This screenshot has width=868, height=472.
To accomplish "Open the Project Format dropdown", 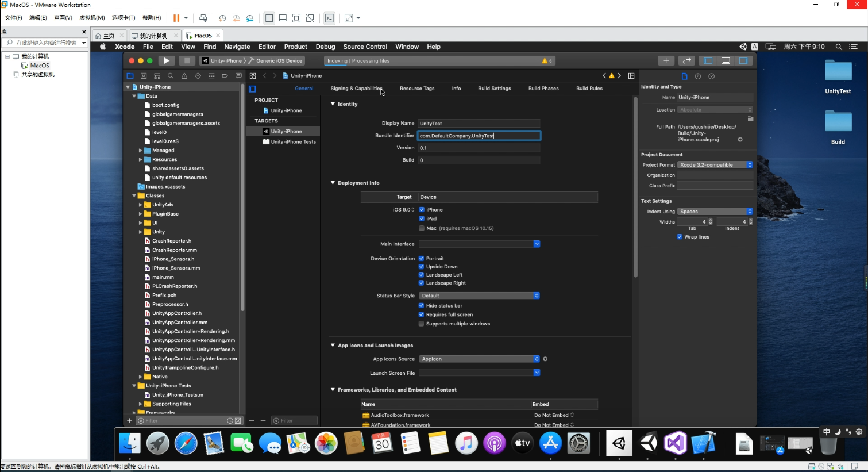I will point(715,165).
